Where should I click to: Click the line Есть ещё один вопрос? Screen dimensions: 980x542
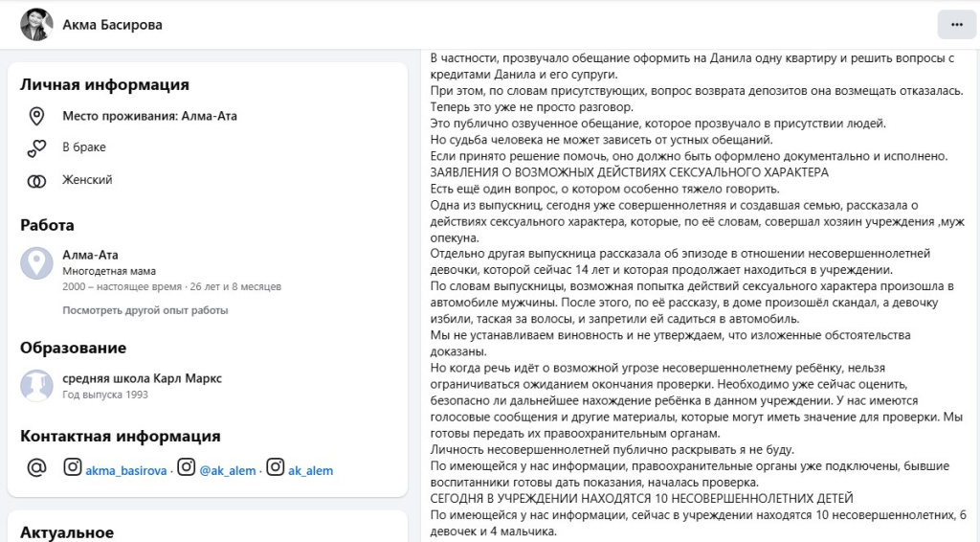pyautogui.click(x=605, y=189)
